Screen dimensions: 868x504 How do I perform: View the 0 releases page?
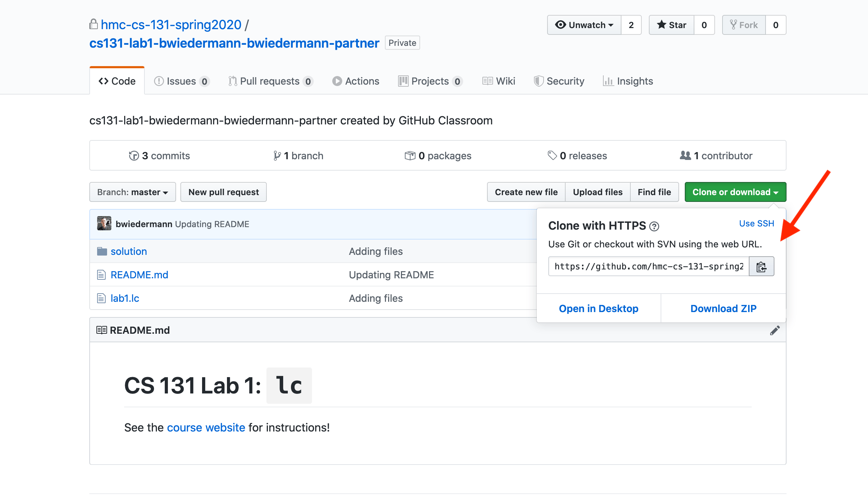pos(577,156)
